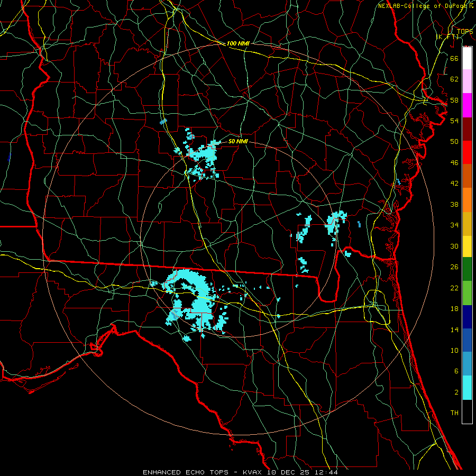
Task: Click the bright orange legend swatch
Action: (x=467, y=200)
